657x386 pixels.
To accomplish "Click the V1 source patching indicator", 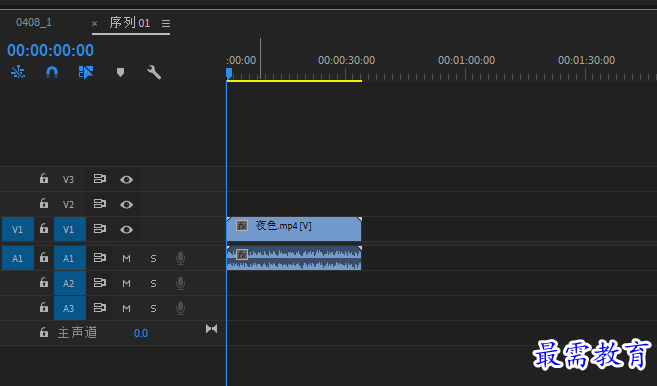I will click(x=18, y=229).
